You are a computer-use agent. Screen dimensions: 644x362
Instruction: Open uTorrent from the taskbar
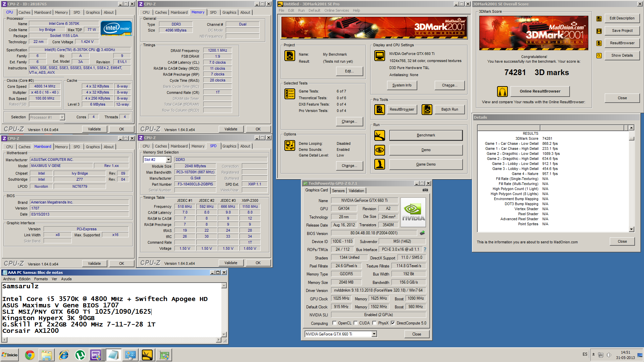[80, 355]
